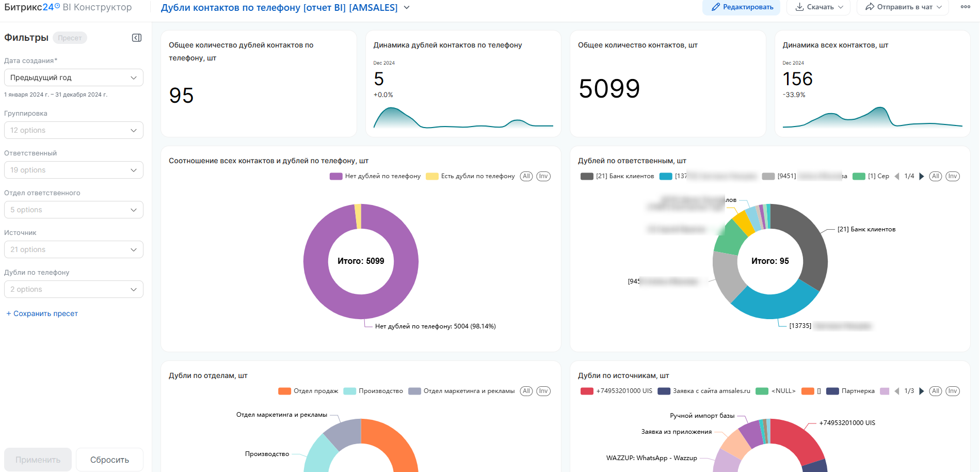Click the Применить button
Image resolution: width=980 pixels, height=472 pixels.
click(x=38, y=460)
